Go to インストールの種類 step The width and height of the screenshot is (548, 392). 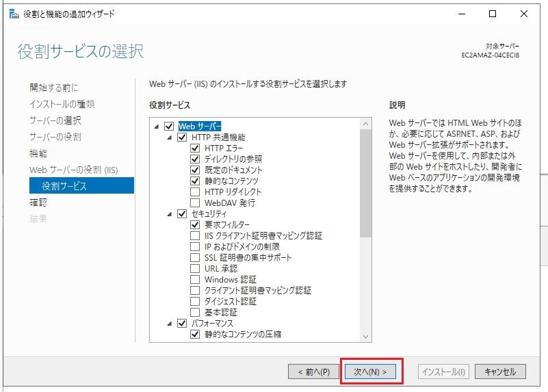[x=62, y=104]
